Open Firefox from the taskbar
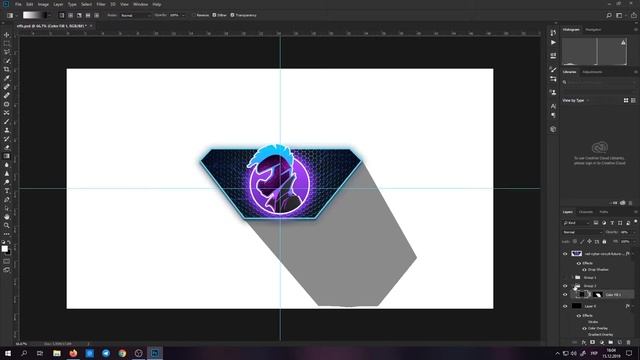 pyautogui.click(x=73, y=353)
